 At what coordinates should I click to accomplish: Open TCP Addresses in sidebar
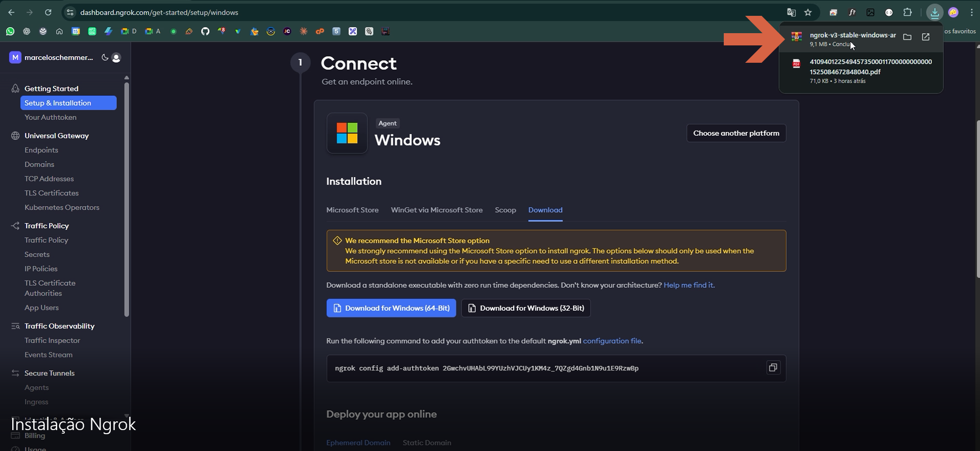(49, 179)
